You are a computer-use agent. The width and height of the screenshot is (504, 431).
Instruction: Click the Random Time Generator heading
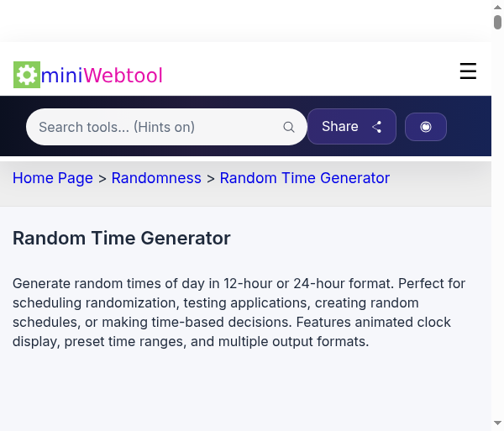(122, 238)
